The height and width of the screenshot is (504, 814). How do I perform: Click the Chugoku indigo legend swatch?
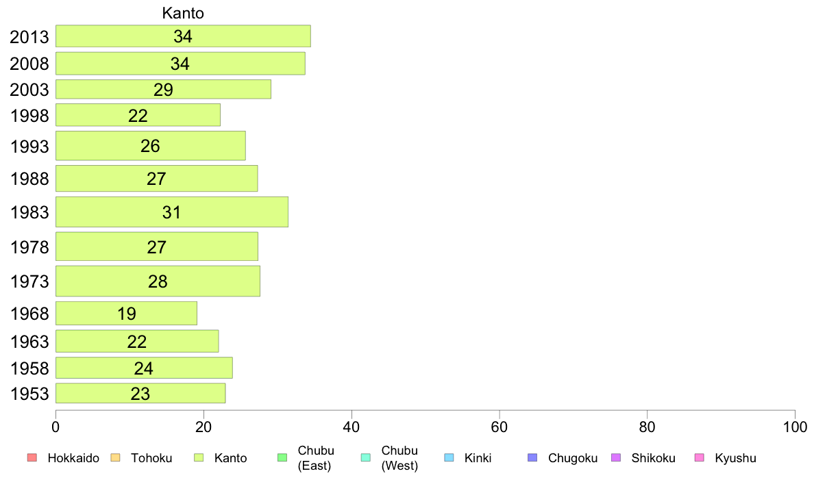click(x=532, y=458)
